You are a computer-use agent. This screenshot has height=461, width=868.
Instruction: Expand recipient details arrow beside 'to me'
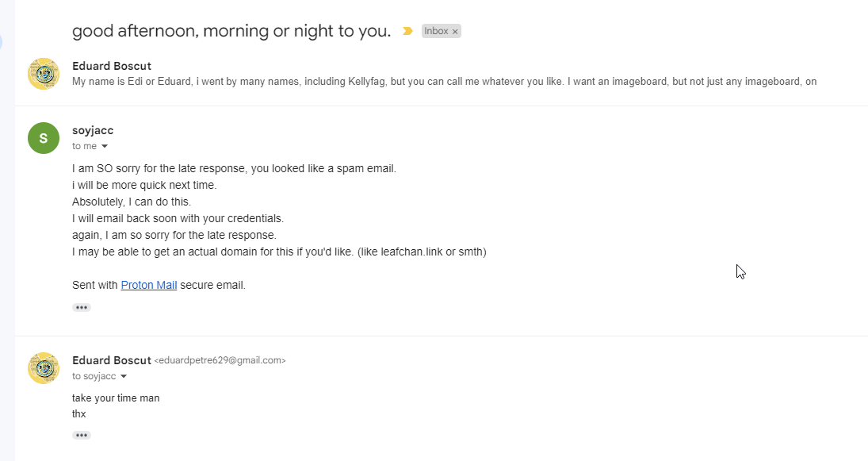coord(105,146)
